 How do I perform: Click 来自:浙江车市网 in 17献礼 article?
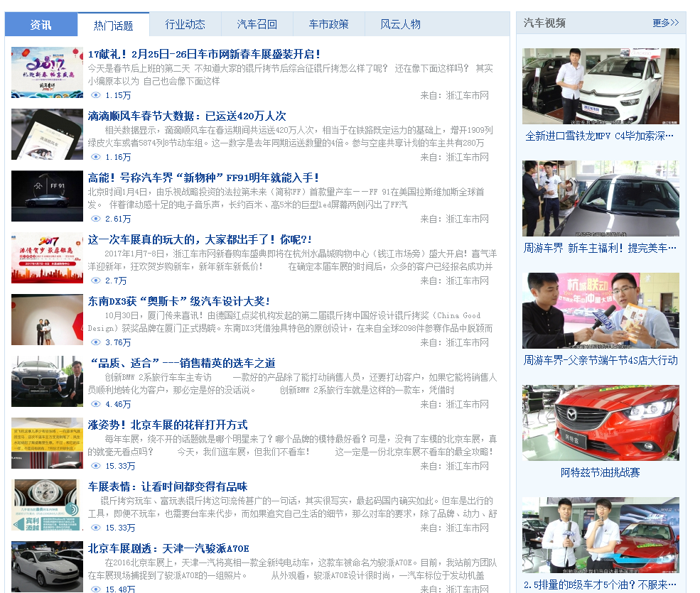point(454,95)
